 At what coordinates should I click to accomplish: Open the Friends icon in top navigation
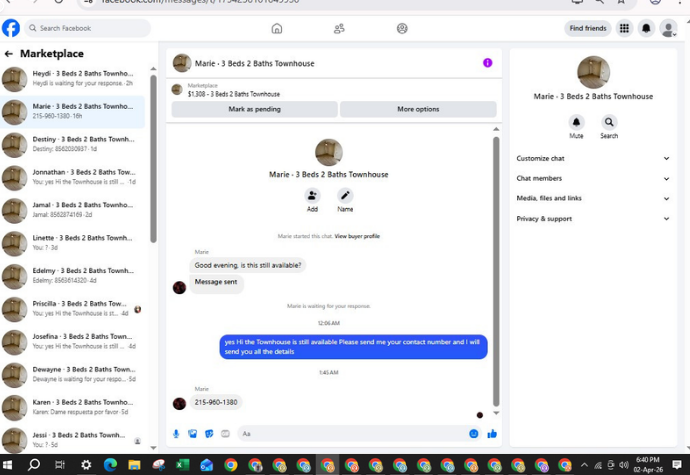point(339,29)
